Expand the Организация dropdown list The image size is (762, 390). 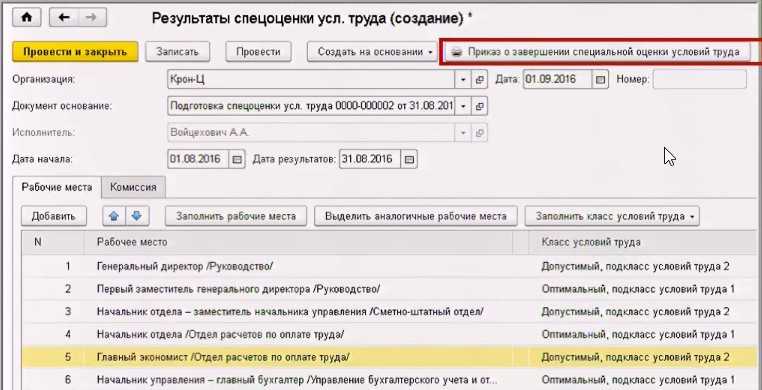(x=463, y=79)
